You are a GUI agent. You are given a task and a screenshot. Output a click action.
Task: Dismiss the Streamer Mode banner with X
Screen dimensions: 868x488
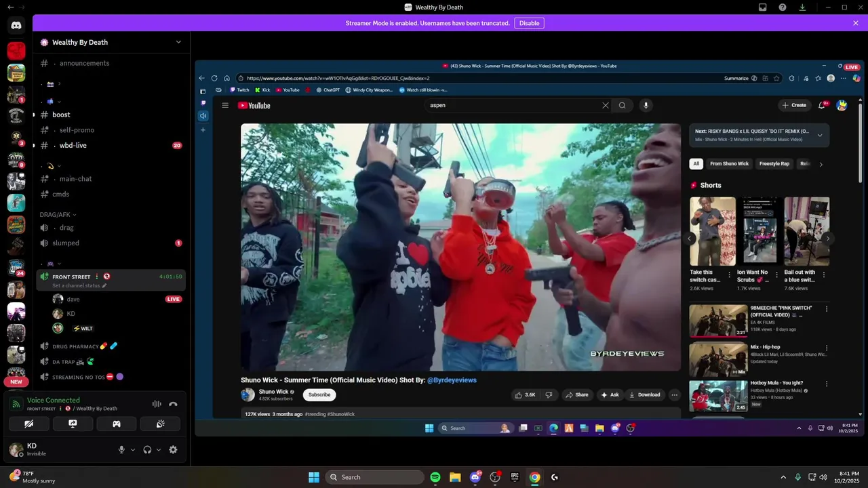(x=856, y=23)
